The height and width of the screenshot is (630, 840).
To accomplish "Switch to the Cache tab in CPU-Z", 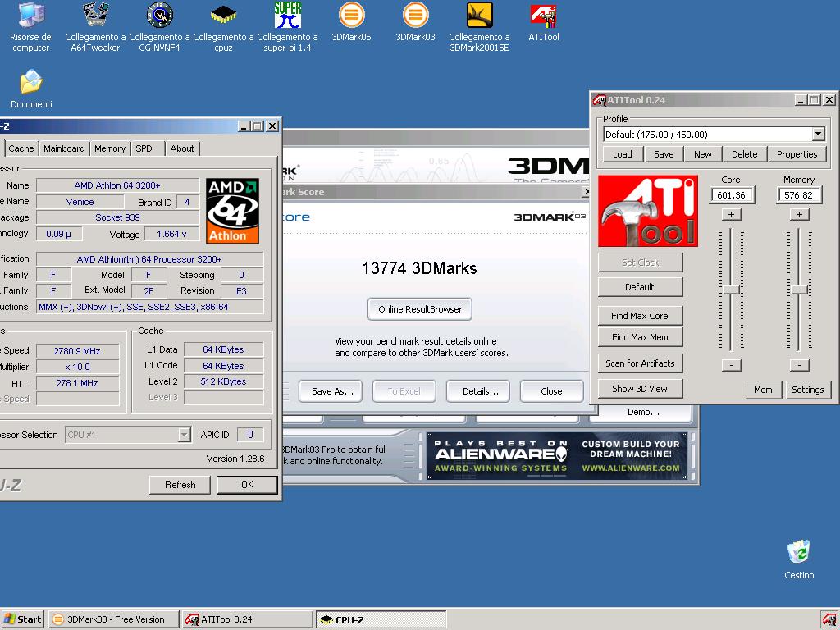I will [x=21, y=148].
